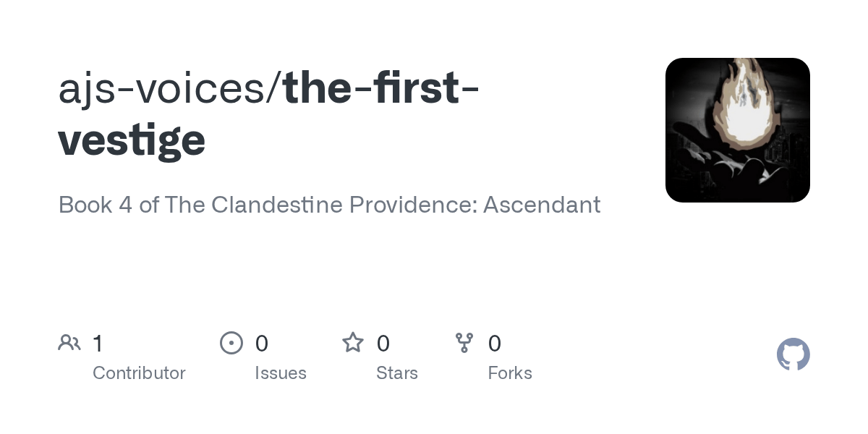Click the star icon above Stars
This screenshot has height=434, width=868.
click(353, 342)
